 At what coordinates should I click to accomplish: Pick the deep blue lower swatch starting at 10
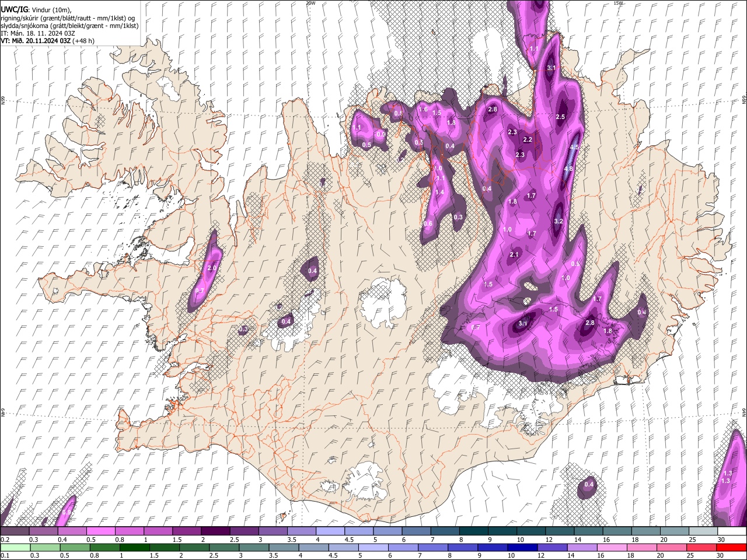522,547
